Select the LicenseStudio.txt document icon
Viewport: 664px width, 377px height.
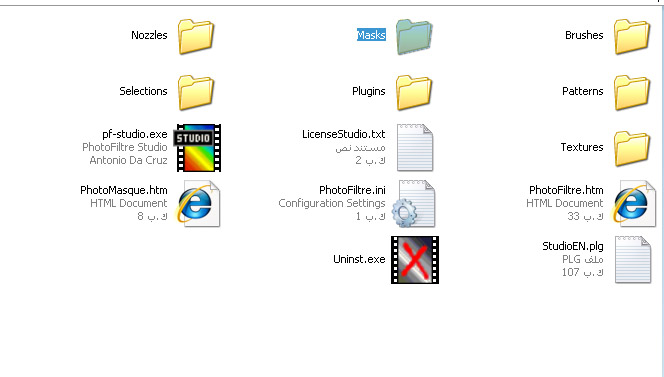[x=415, y=147]
